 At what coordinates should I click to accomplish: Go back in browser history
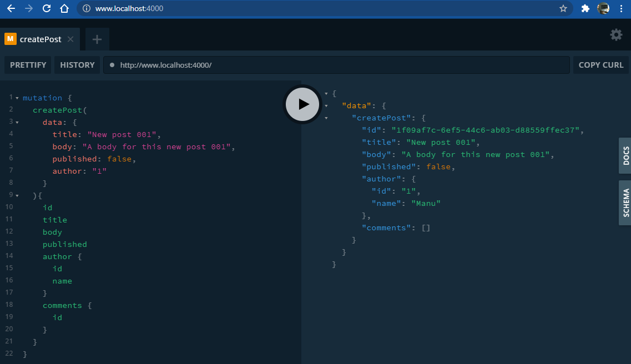pyautogui.click(x=11, y=8)
